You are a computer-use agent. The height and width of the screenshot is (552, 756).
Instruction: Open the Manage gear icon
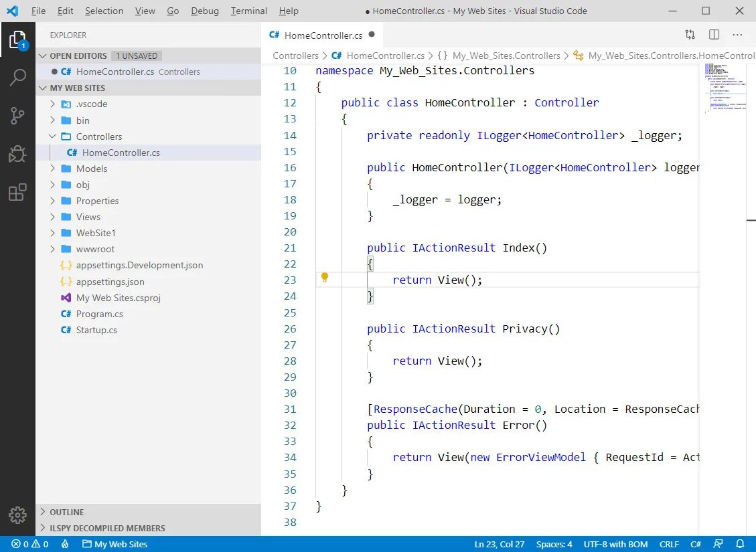(17, 515)
